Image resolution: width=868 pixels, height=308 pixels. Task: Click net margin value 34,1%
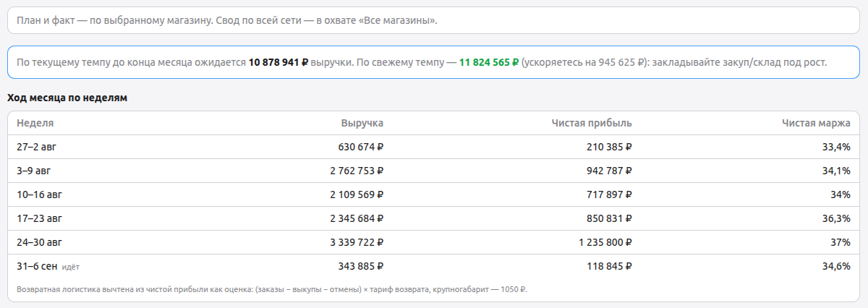(x=838, y=171)
